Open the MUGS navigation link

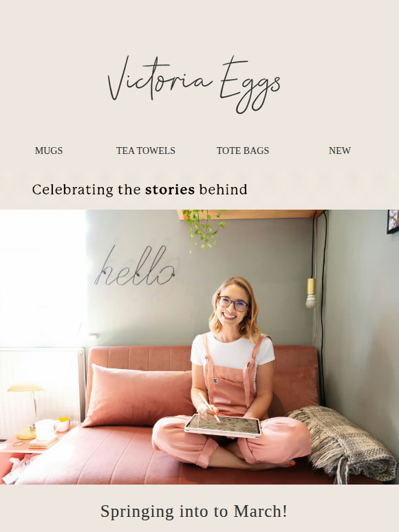tap(49, 151)
